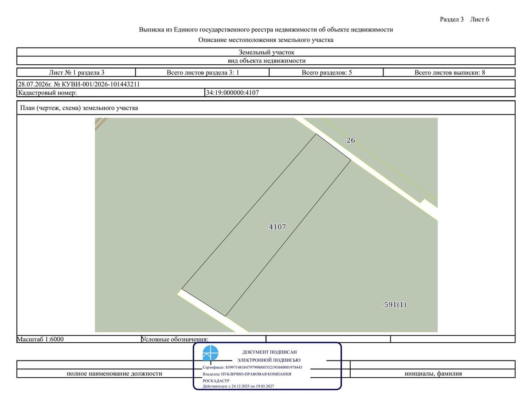Click the Roskadastr logo in the signature stamp
Screen dimensions: 532x411
point(211,354)
